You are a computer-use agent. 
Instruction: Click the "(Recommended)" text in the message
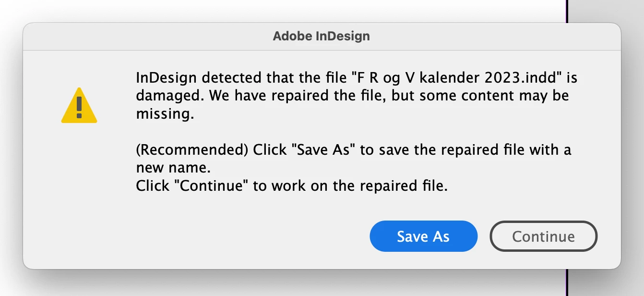click(x=192, y=150)
